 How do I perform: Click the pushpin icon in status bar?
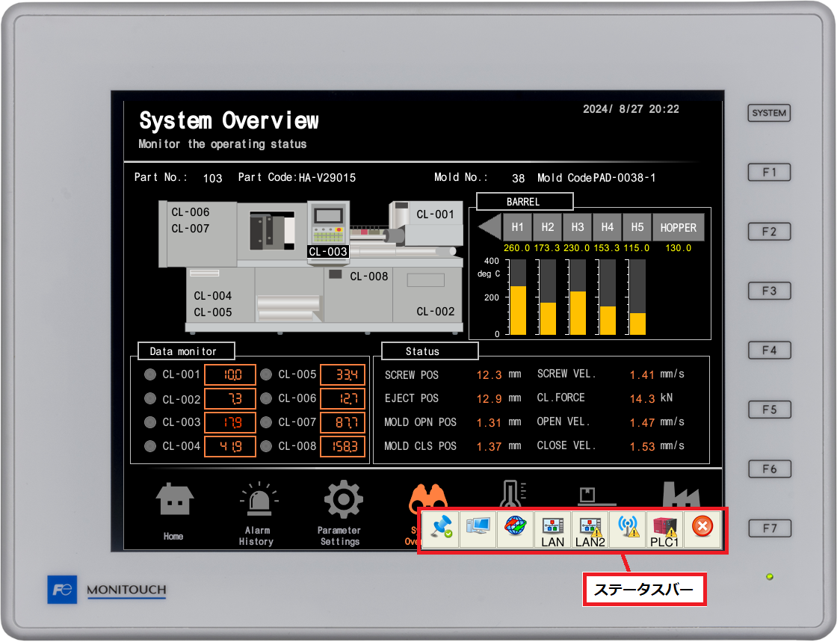[440, 528]
